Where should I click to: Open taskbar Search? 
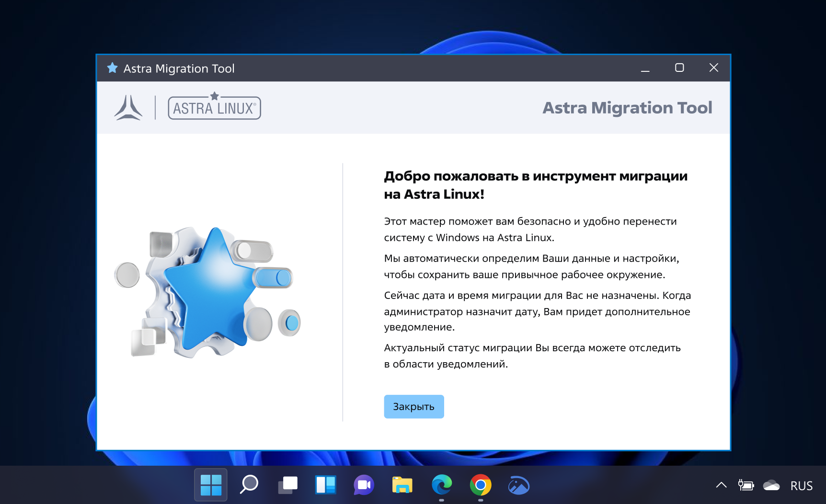[x=249, y=485]
